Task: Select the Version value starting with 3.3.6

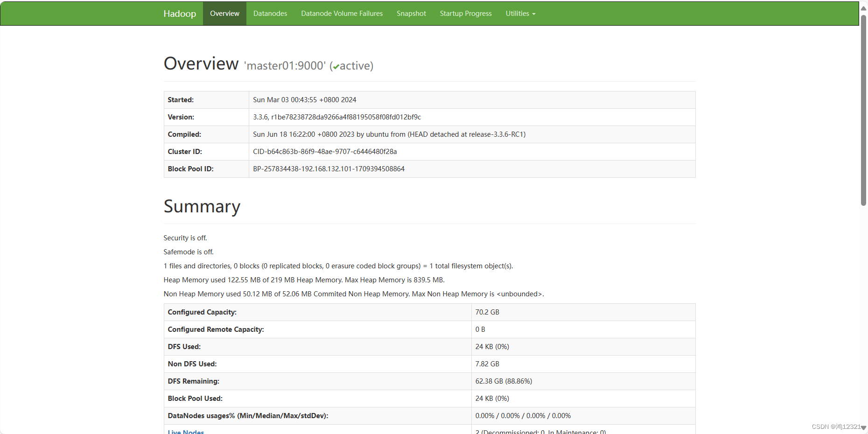Action: pyautogui.click(x=337, y=117)
